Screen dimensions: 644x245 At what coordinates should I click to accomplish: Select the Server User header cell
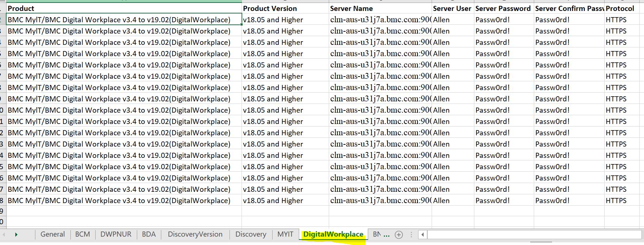click(x=453, y=8)
